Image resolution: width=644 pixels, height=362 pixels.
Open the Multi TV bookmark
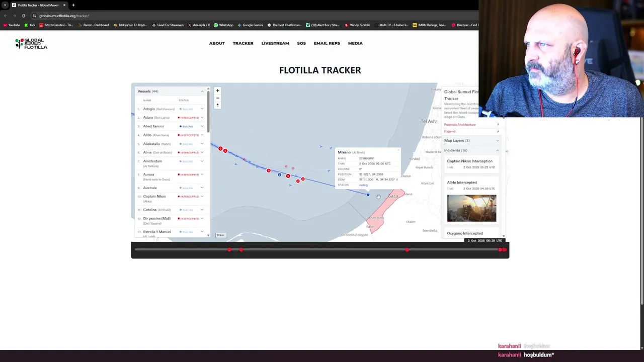pyautogui.click(x=390, y=25)
